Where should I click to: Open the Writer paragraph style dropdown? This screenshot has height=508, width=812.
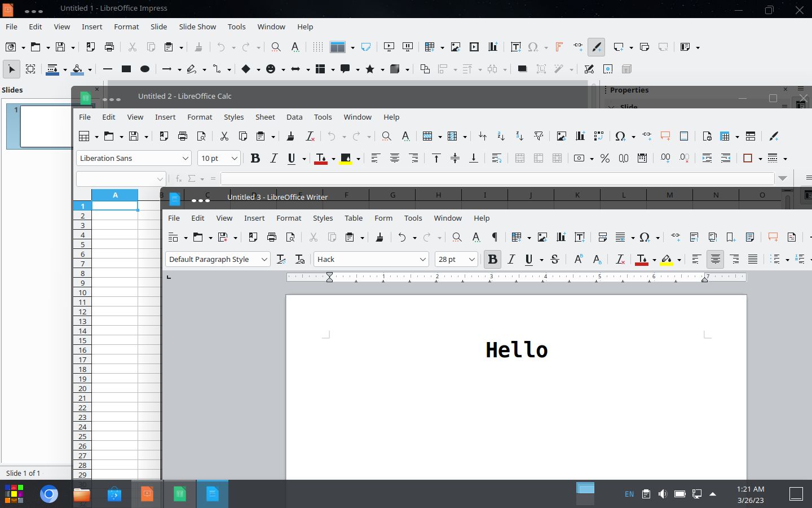pos(264,259)
